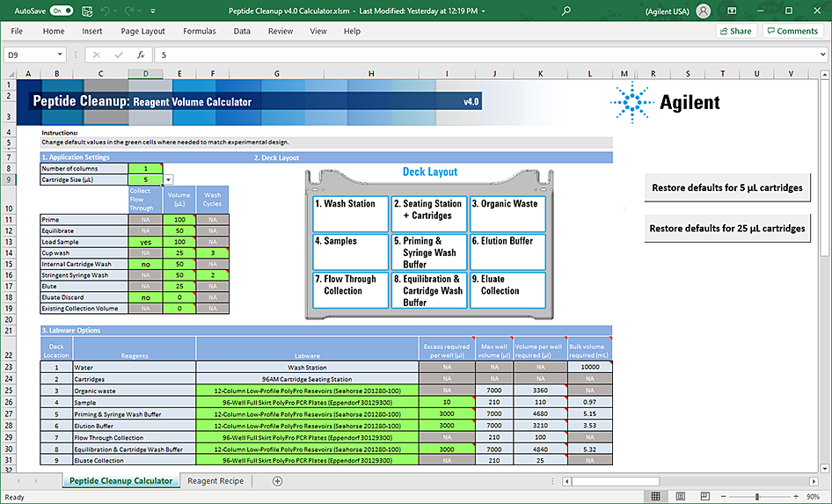Switch to Page Layout view icon
The image size is (832, 504).
pyautogui.click(x=680, y=497)
